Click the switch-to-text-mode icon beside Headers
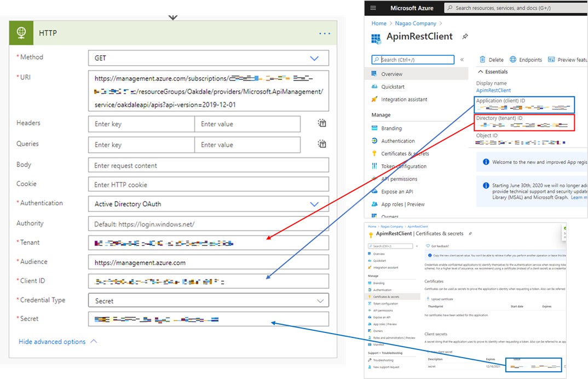Viewport: 588px width, 379px height. [x=322, y=124]
